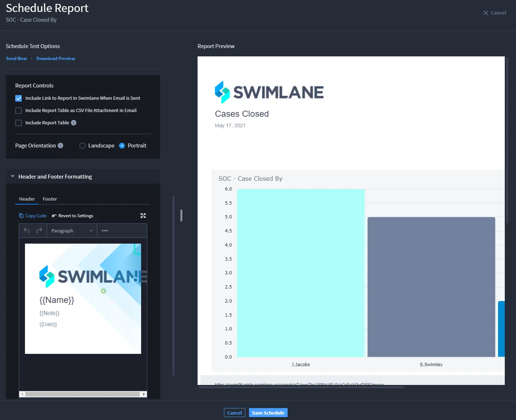
Task: Click Copy Code in the header editor
Action: click(33, 216)
